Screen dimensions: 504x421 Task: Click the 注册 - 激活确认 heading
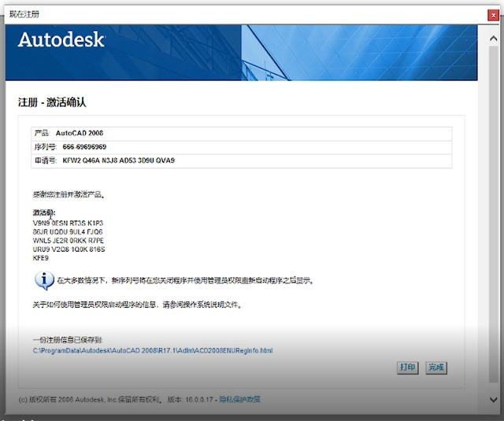pyautogui.click(x=52, y=102)
